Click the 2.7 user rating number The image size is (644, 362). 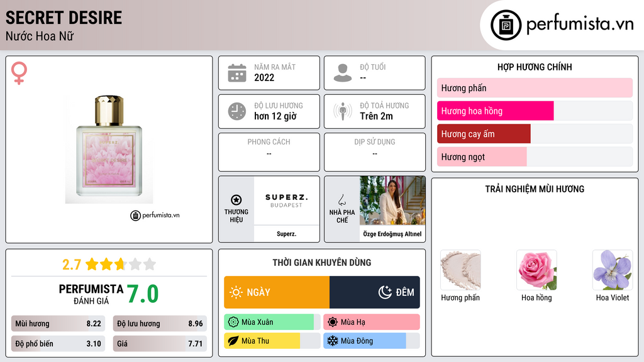point(72,265)
